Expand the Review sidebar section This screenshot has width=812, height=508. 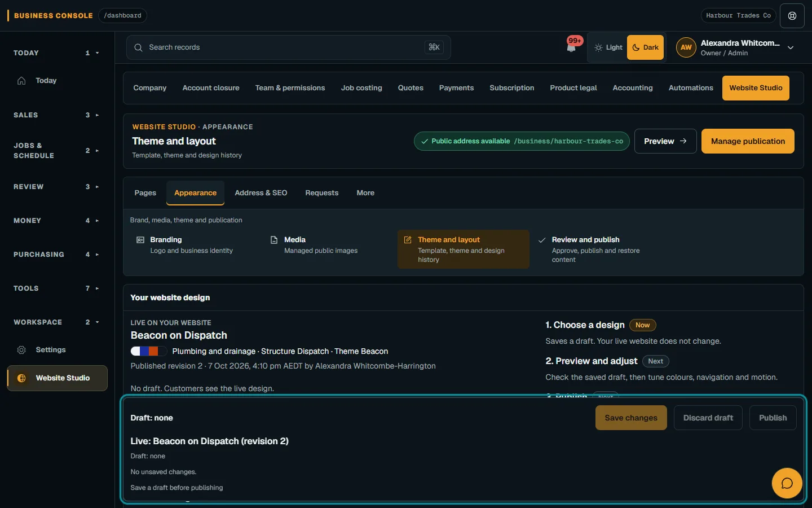pyautogui.click(x=56, y=187)
